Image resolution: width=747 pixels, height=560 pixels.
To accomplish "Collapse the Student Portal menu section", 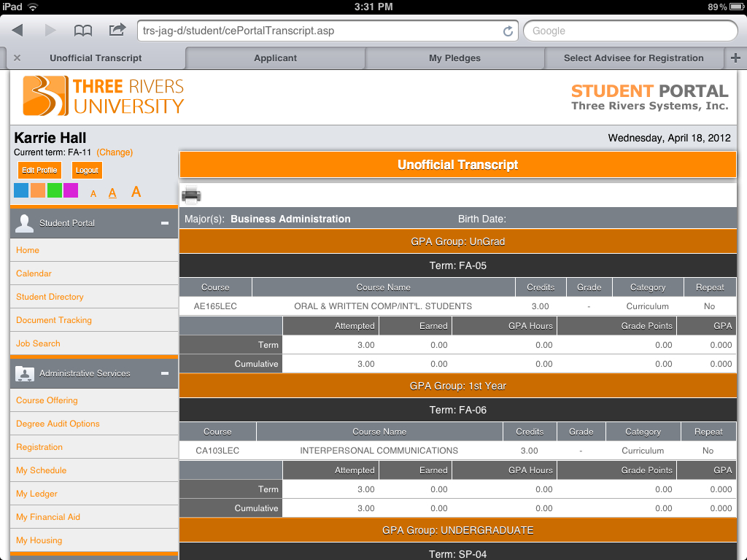I will 165,223.
